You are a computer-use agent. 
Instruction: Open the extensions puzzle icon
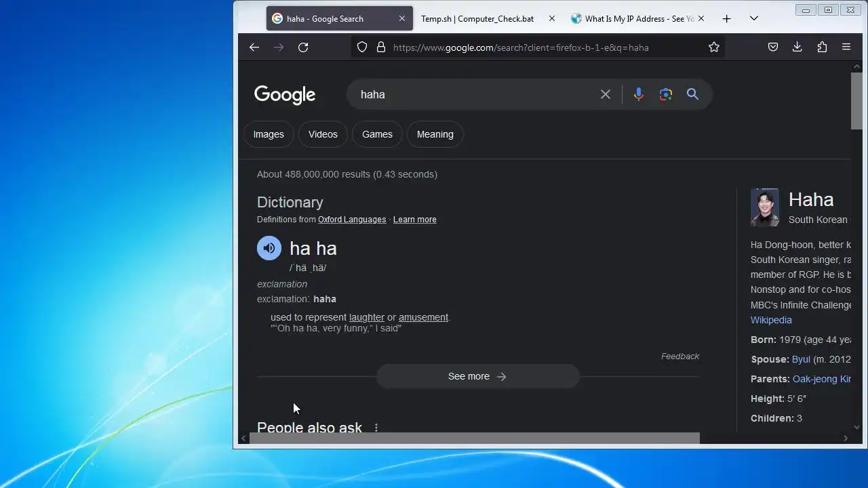[822, 47]
